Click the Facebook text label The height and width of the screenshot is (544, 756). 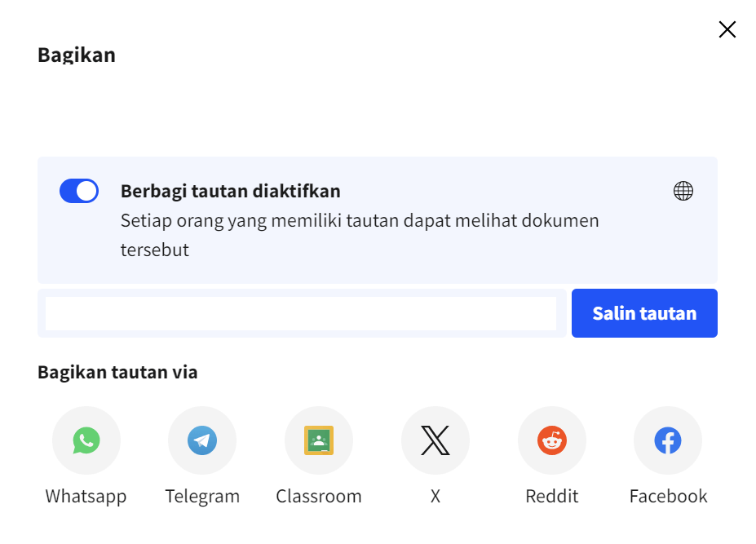point(668,496)
